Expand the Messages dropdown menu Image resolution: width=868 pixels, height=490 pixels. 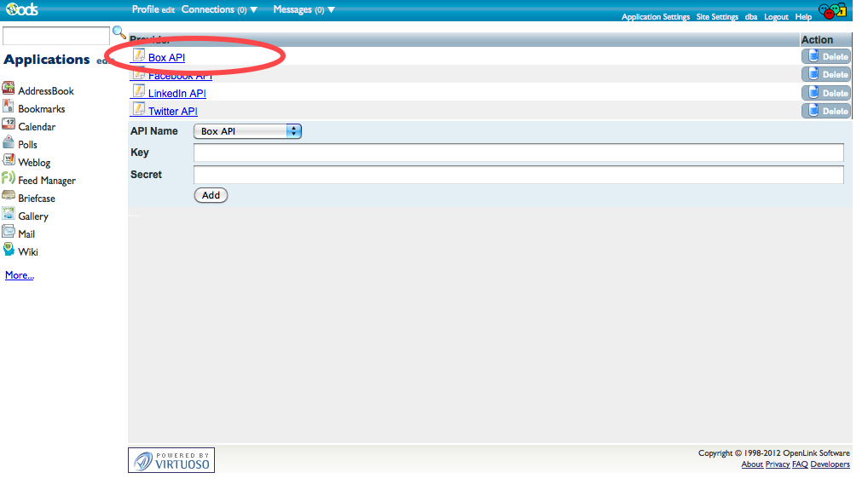coord(331,10)
